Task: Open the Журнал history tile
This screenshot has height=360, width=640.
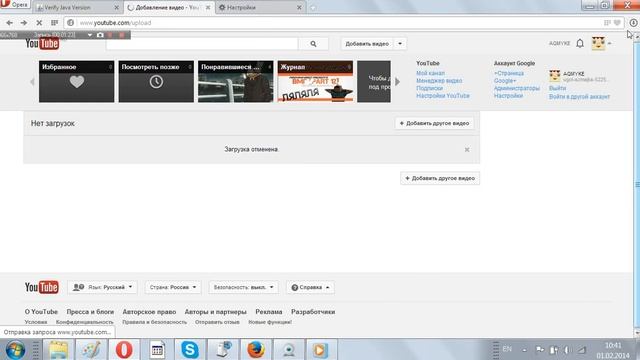Action: (x=315, y=82)
